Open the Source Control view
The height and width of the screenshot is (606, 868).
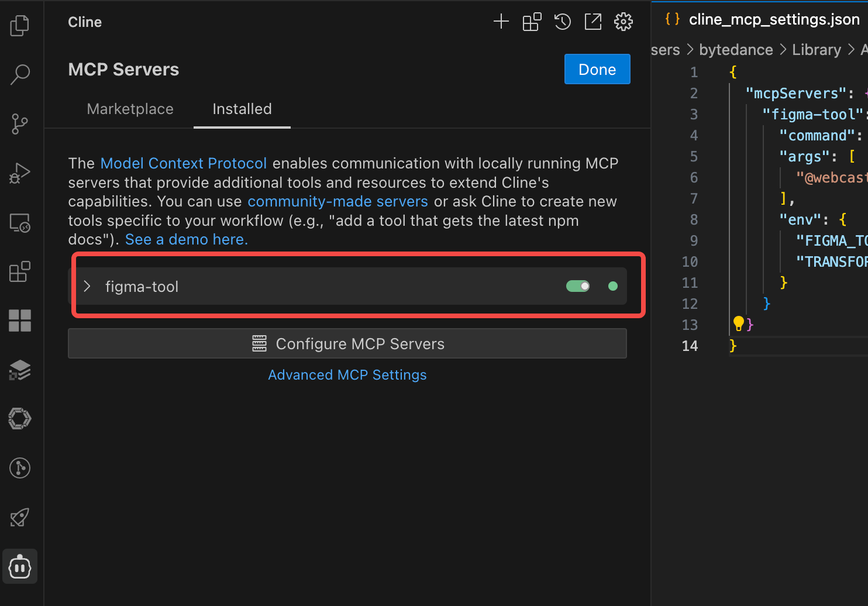coord(20,124)
